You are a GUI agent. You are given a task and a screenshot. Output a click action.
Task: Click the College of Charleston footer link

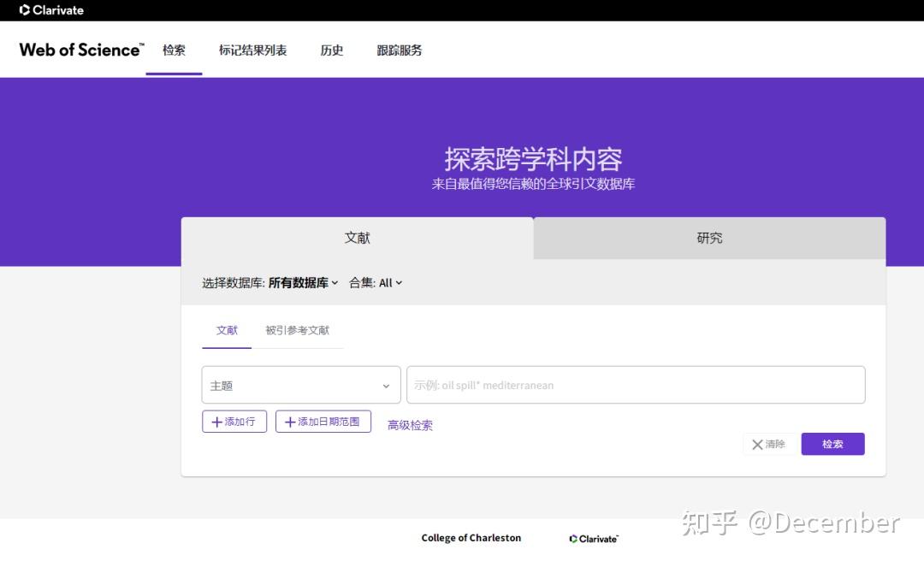pyautogui.click(x=471, y=538)
